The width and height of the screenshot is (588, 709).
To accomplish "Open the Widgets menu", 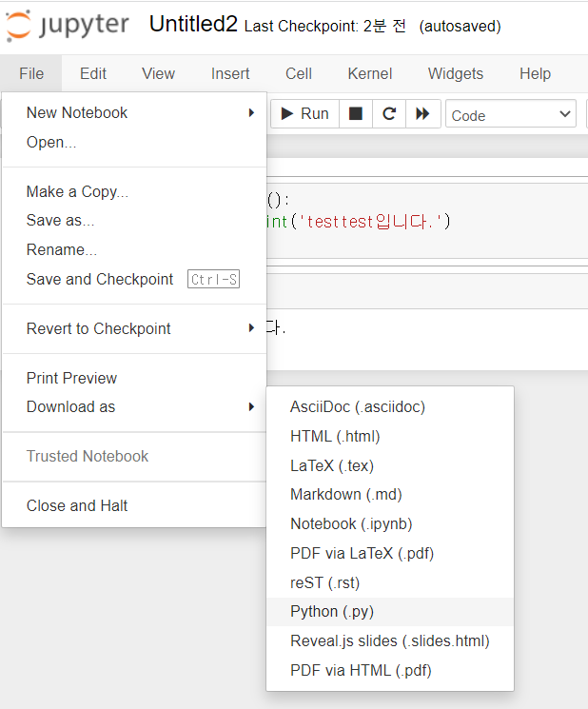I will coord(456,73).
